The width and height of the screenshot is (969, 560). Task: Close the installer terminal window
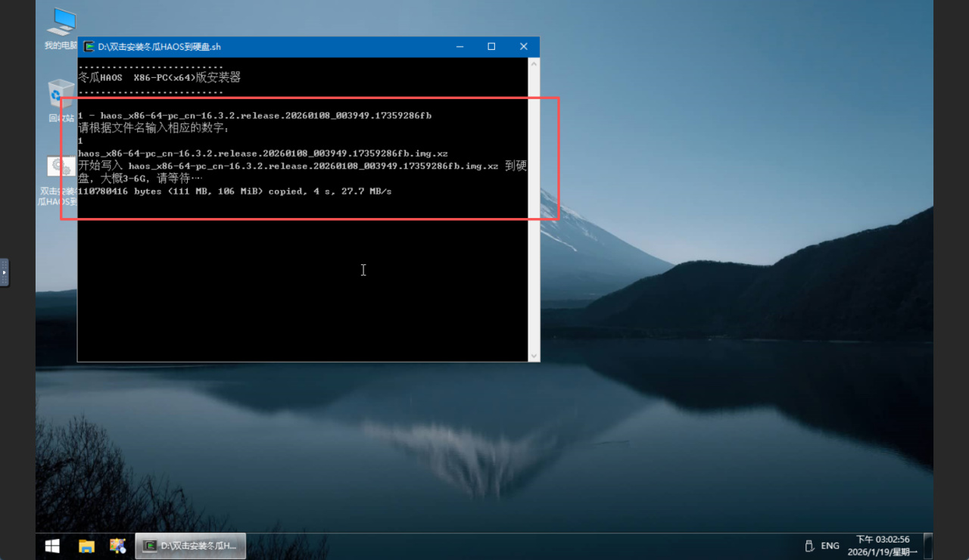(524, 47)
